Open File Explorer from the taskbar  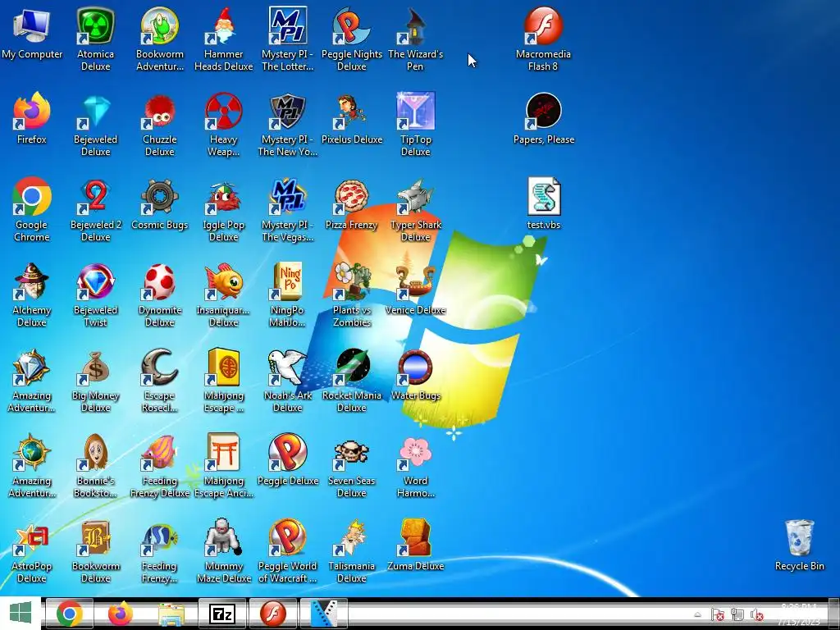(171, 614)
